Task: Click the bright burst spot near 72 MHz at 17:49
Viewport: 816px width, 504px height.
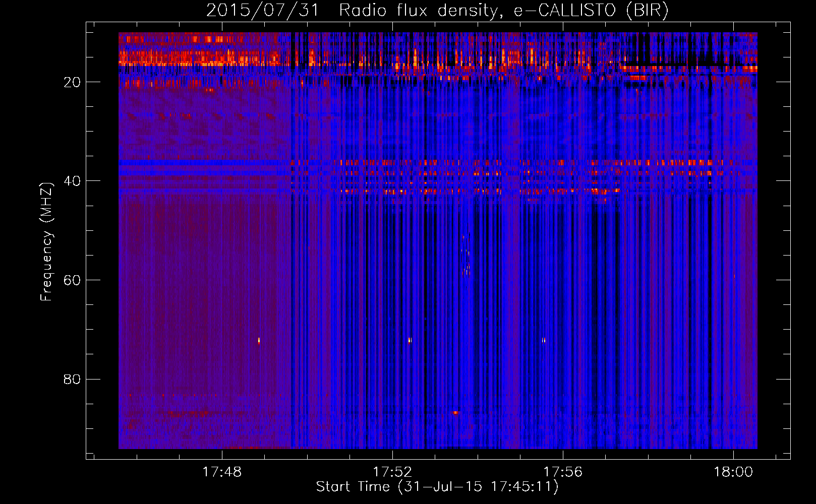Action: click(259, 341)
